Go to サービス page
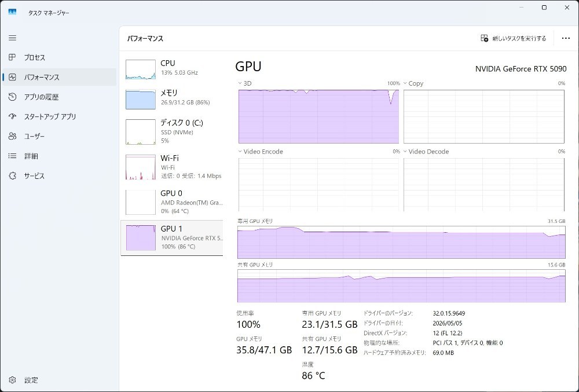Screen dimensions: 579x392 [x=59, y=175]
